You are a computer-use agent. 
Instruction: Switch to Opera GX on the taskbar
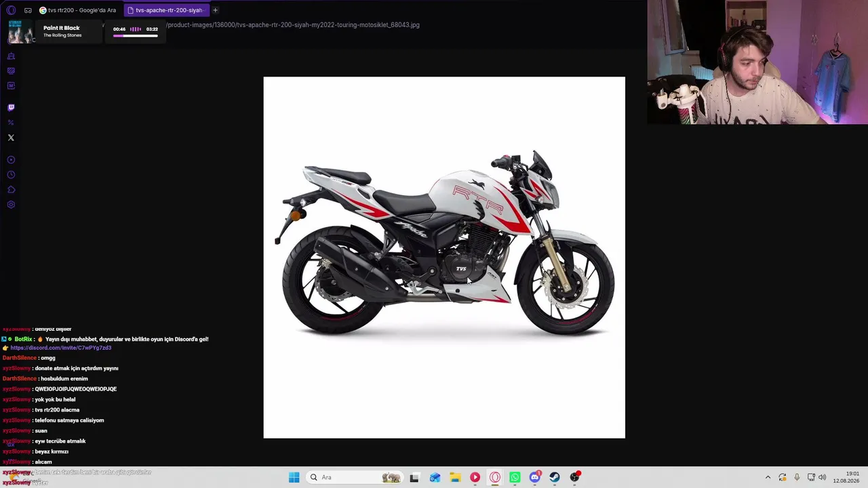[495, 477]
